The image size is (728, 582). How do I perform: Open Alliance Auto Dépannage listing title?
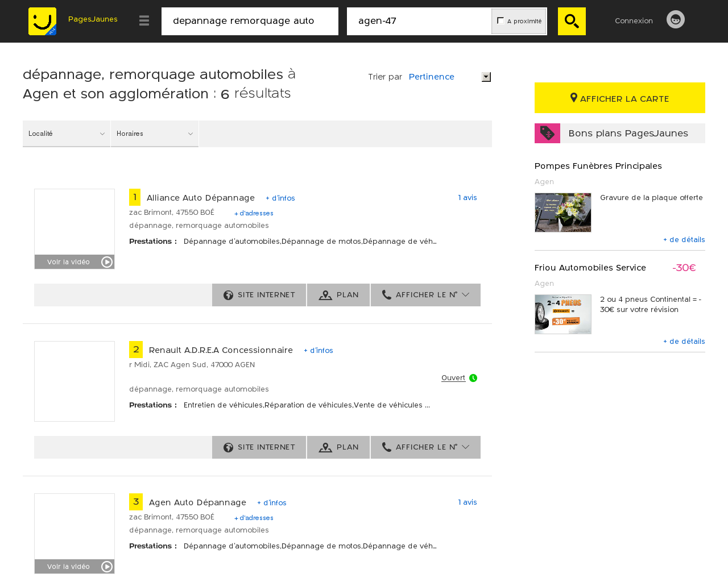201,198
